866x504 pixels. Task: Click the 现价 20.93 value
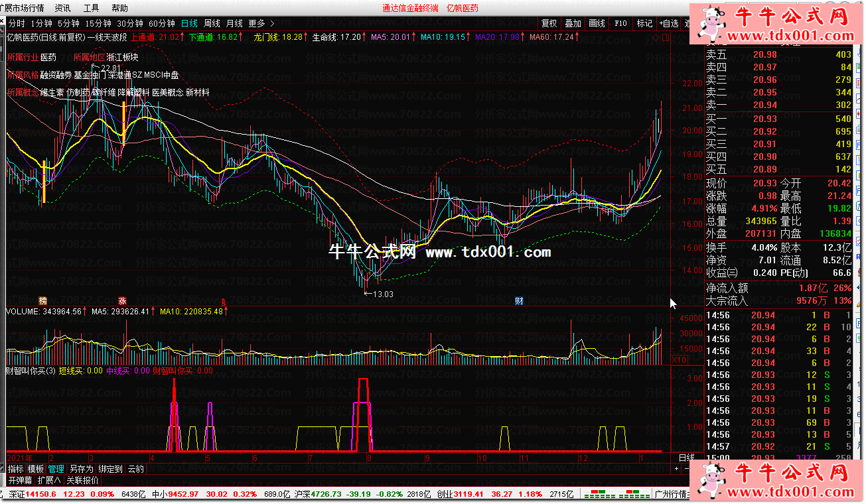(764, 183)
